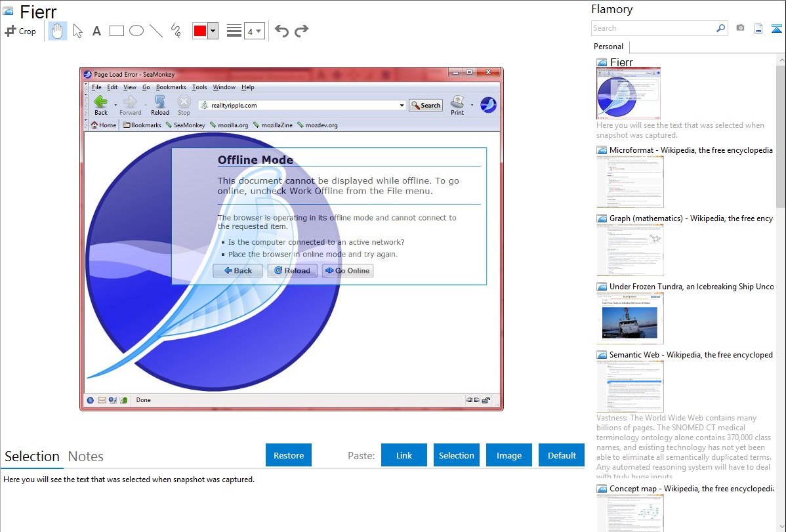
Task: Switch to the Selection tab
Action: [x=32, y=457]
